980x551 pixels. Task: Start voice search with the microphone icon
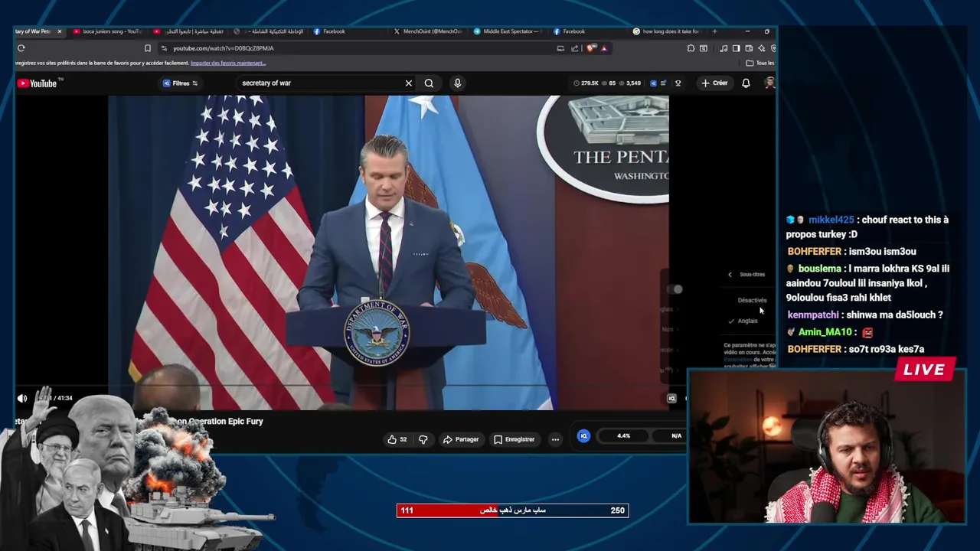[x=457, y=83]
